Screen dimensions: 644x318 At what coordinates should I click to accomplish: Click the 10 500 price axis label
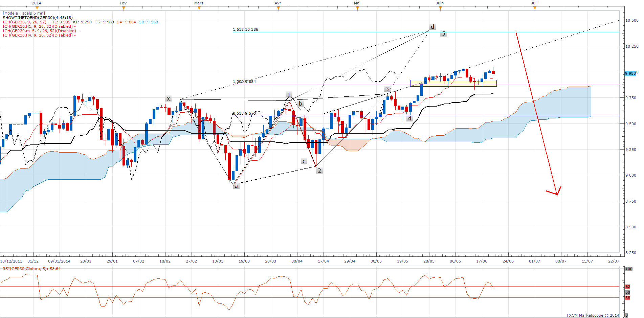[632, 20]
